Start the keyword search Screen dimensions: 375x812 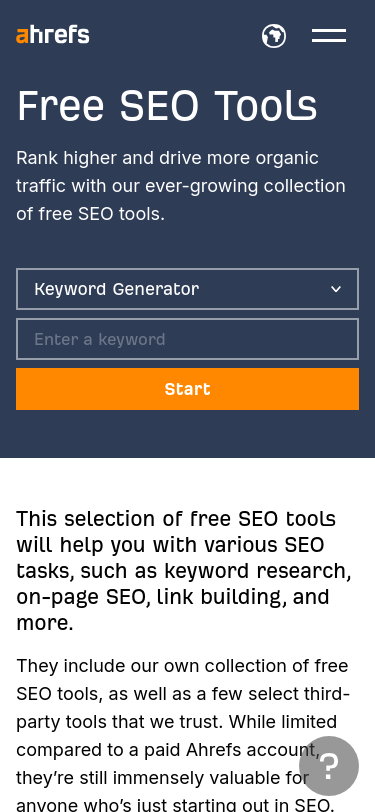(x=188, y=389)
